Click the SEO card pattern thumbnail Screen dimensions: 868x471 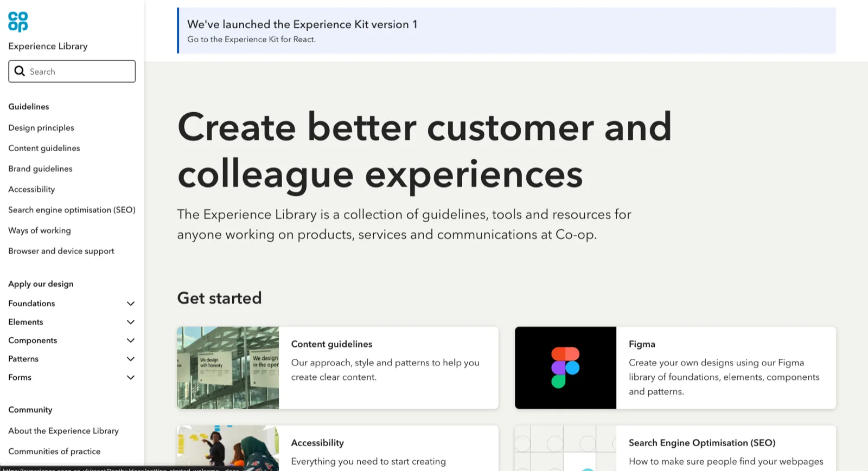click(x=566, y=448)
